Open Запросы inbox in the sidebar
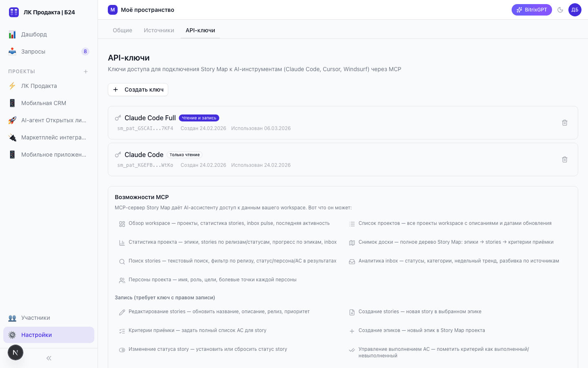 33,52
